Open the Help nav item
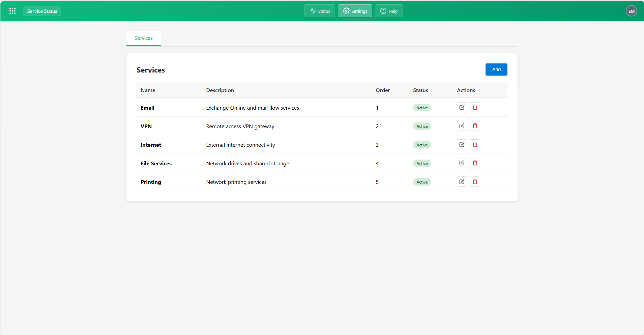644x335 pixels. click(x=389, y=11)
